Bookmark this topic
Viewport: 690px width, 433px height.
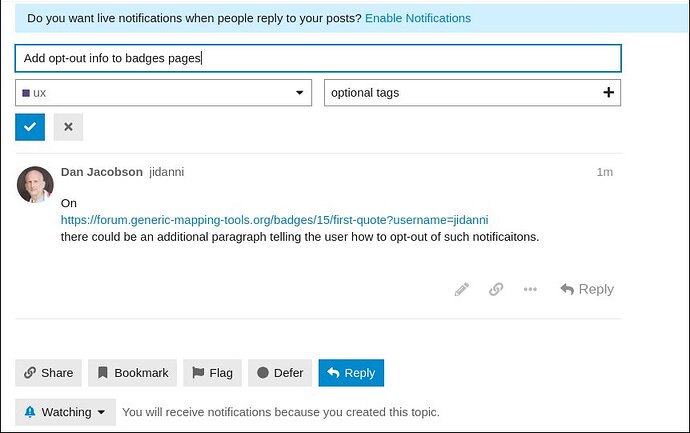point(132,373)
